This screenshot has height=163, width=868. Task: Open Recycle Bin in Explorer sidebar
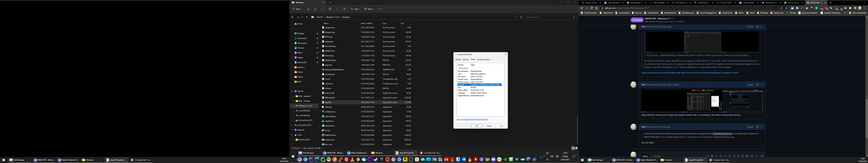coord(301,62)
